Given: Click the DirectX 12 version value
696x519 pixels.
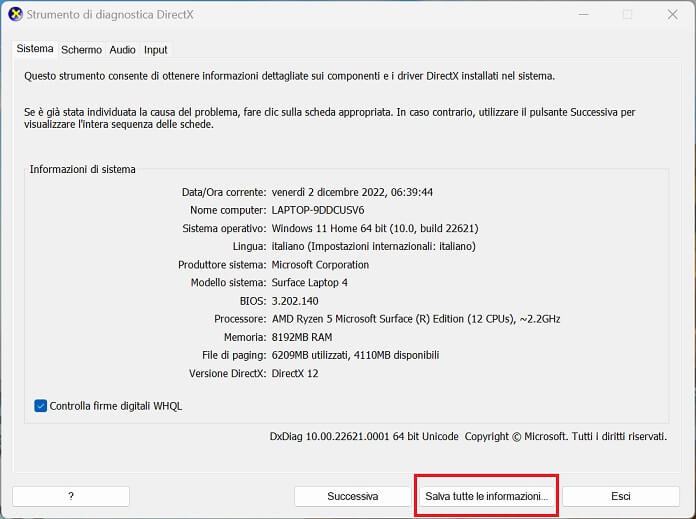Looking at the screenshot, I should [x=295, y=373].
